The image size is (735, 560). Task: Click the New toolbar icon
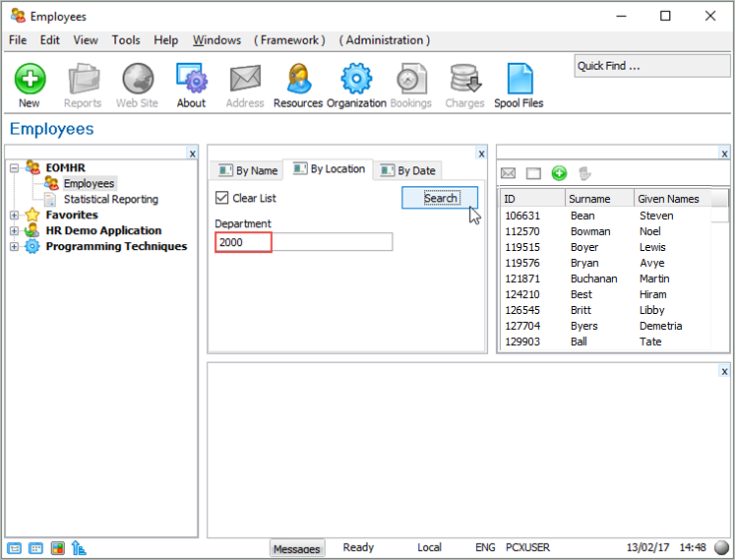[x=30, y=79]
